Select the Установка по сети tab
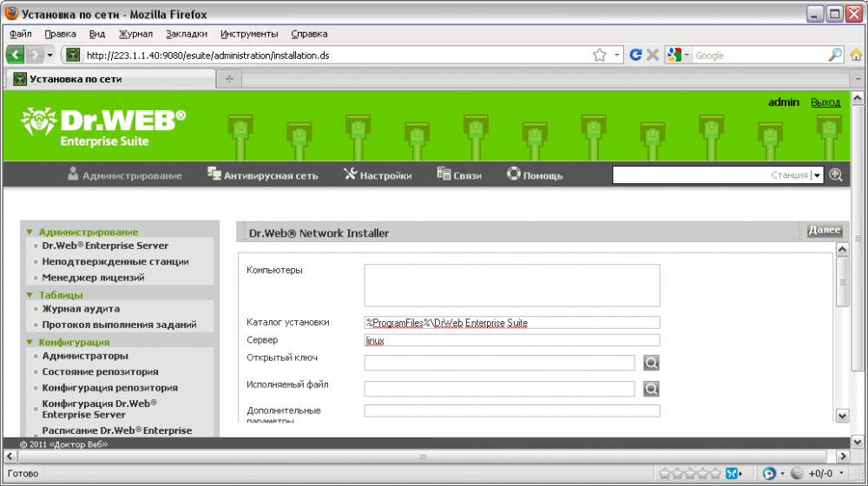Image resolution: width=868 pixels, height=486 pixels. click(111, 79)
